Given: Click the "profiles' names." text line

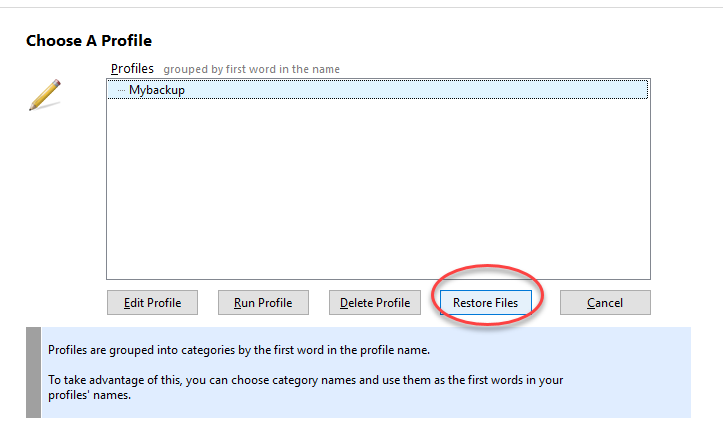Looking at the screenshot, I should 89,395.
